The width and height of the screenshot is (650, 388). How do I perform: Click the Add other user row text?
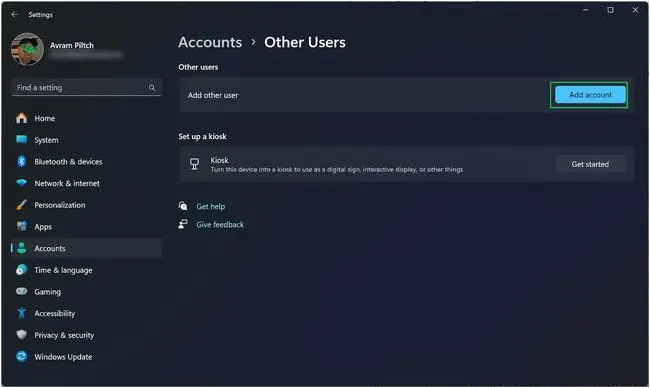pos(213,95)
